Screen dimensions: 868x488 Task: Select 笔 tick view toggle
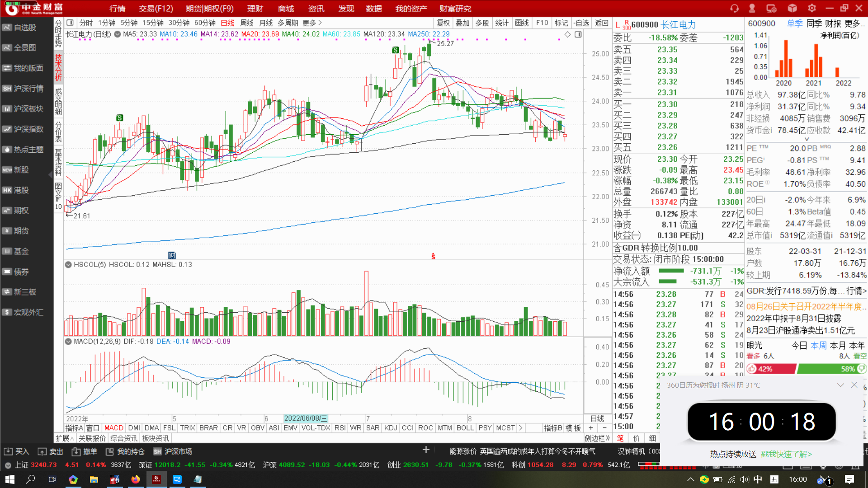620,438
